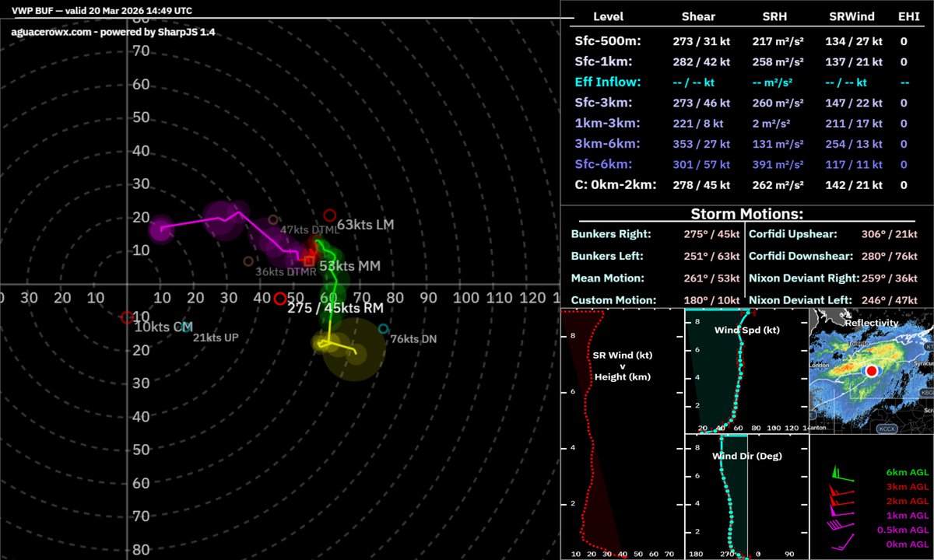Select the red square 53kts MM marker
934x560 pixels.
(x=309, y=261)
